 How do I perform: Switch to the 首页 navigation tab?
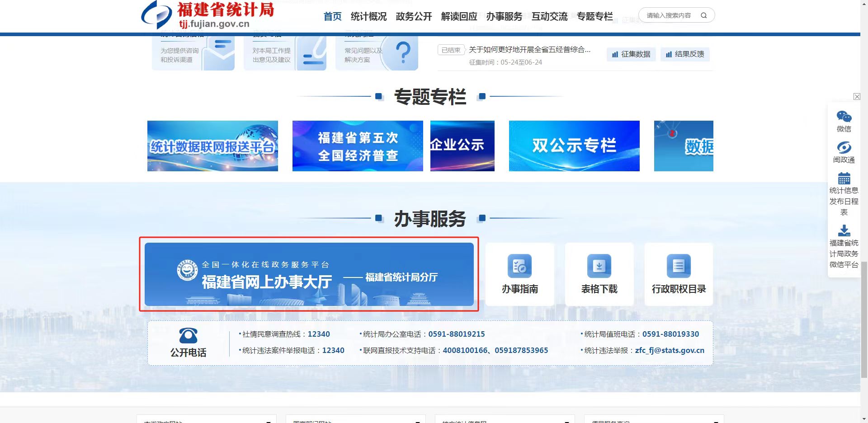coord(332,16)
